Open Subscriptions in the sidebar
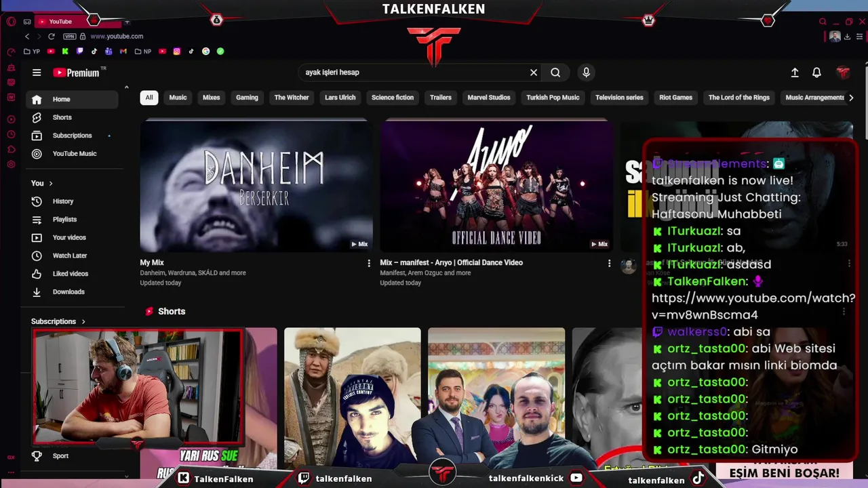 click(72, 136)
